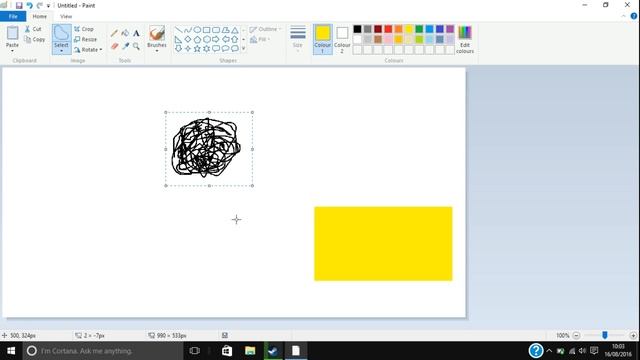Click the Copy button
Screen dimensions: 640x360
34,40
